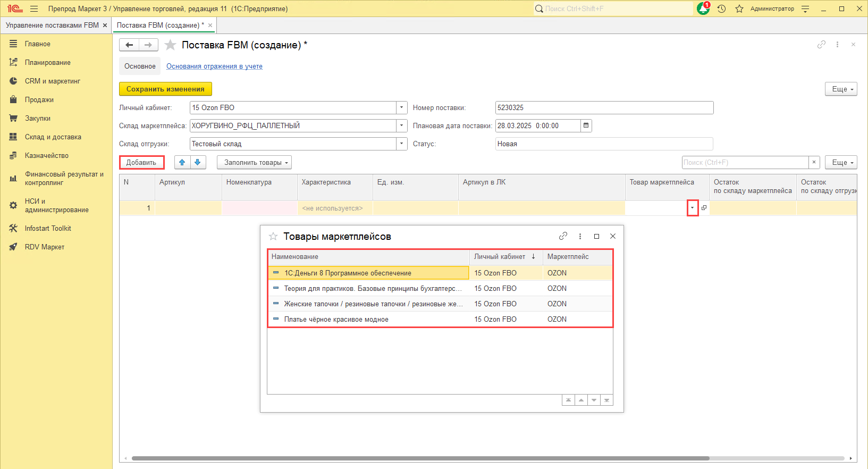
Task: Add Поставка FBM form to favorites
Action: (x=171, y=45)
